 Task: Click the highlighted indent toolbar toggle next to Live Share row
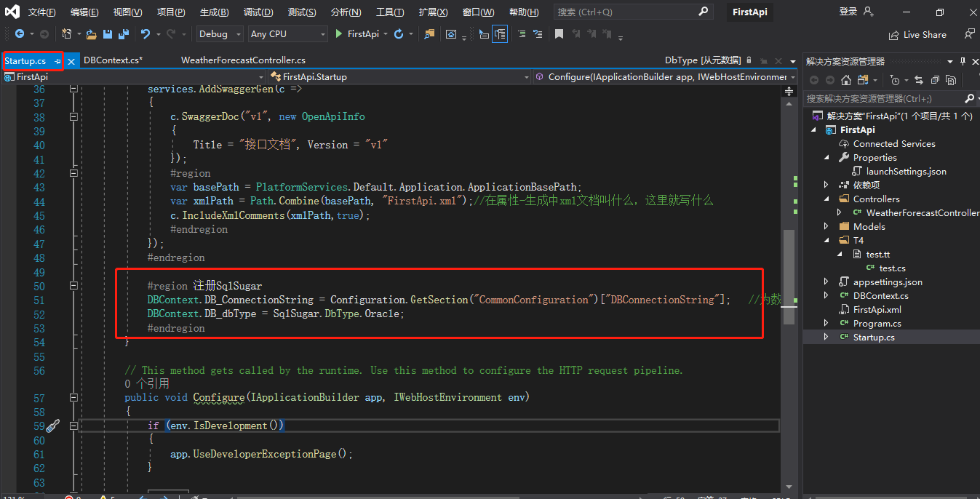pos(500,34)
